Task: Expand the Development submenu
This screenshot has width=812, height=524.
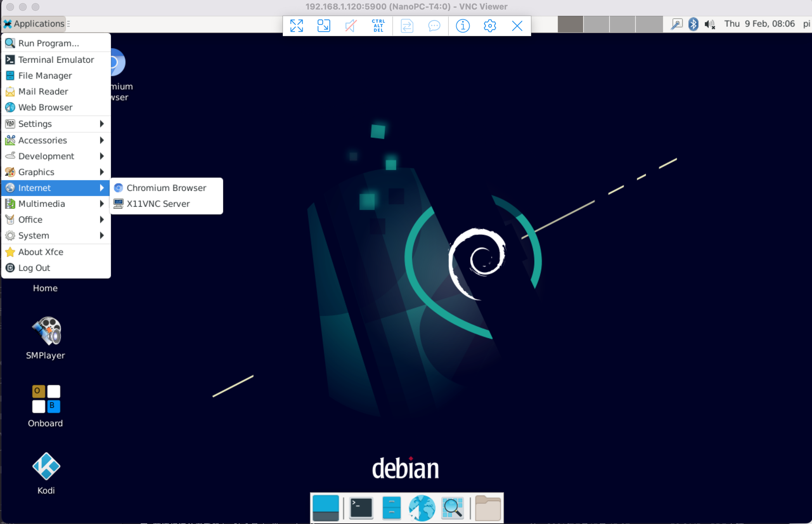Action: tap(56, 156)
